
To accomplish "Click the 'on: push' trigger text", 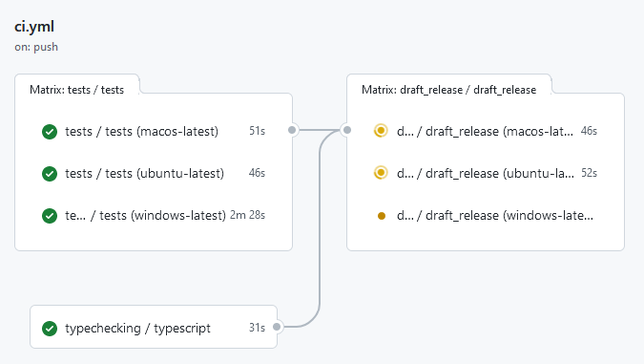I will tap(36, 47).
